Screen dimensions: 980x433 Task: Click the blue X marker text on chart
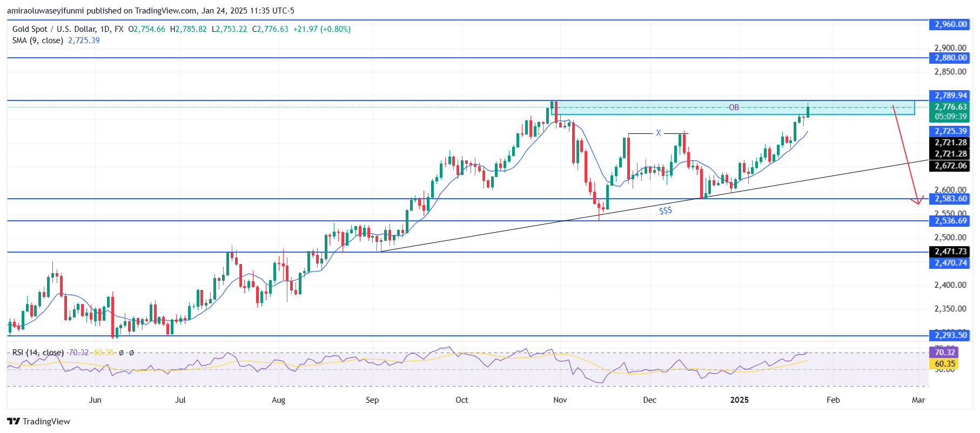(x=658, y=133)
